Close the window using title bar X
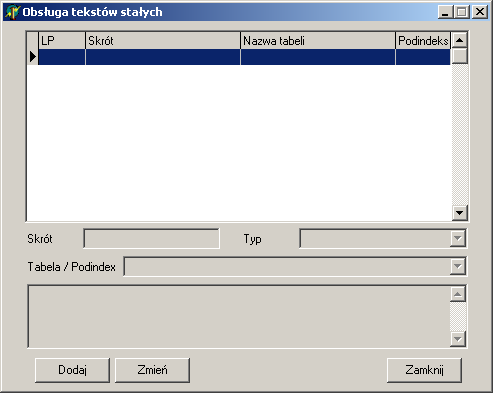The height and width of the screenshot is (393, 493). tap(480, 12)
